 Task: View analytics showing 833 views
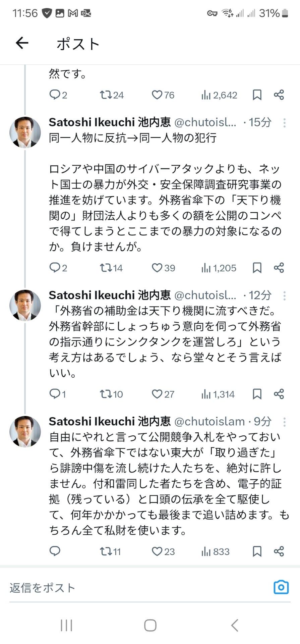click(x=216, y=551)
